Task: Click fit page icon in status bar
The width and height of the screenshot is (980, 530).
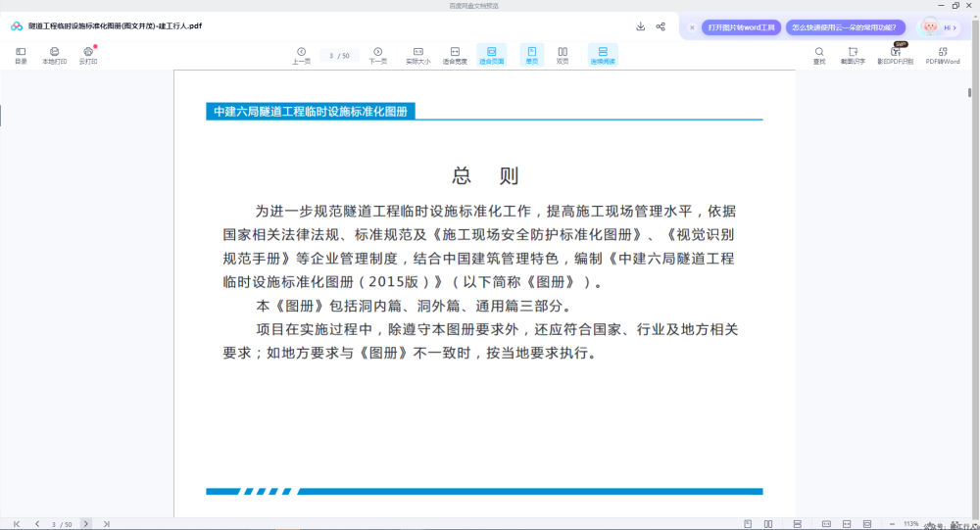Action: click(x=867, y=524)
